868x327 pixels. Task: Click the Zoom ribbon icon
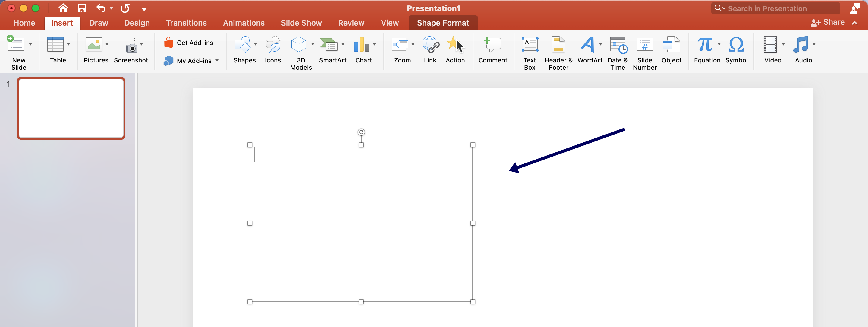[400, 44]
